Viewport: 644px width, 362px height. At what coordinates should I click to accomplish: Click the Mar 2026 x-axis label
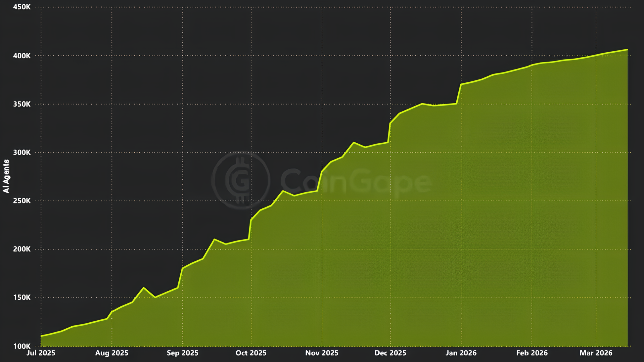[596, 353]
